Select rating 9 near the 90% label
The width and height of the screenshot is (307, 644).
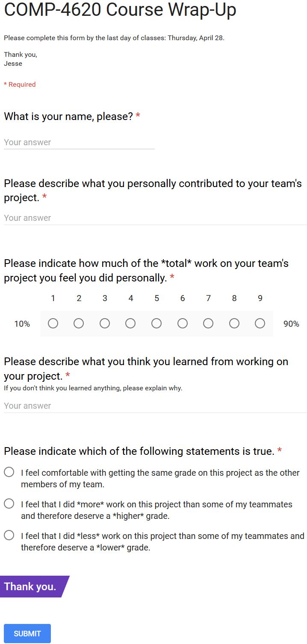click(x=260, y=324)
